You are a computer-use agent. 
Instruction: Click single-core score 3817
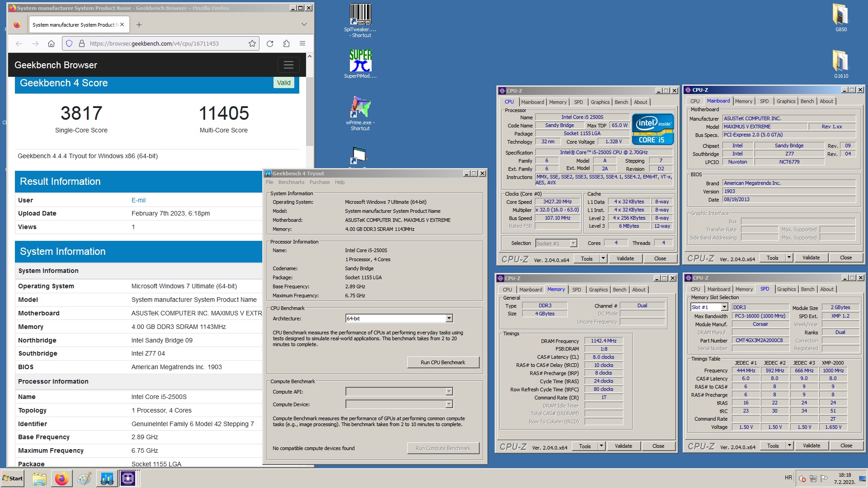[x=81, y=113]
